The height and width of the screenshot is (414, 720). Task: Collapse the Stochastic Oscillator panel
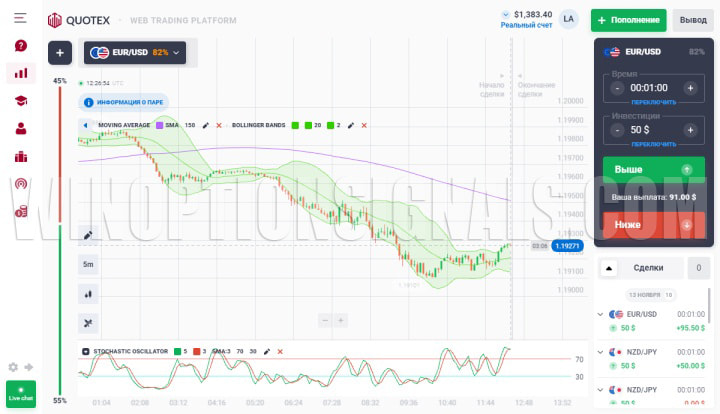pyautogui.click(x=85, y=352)
